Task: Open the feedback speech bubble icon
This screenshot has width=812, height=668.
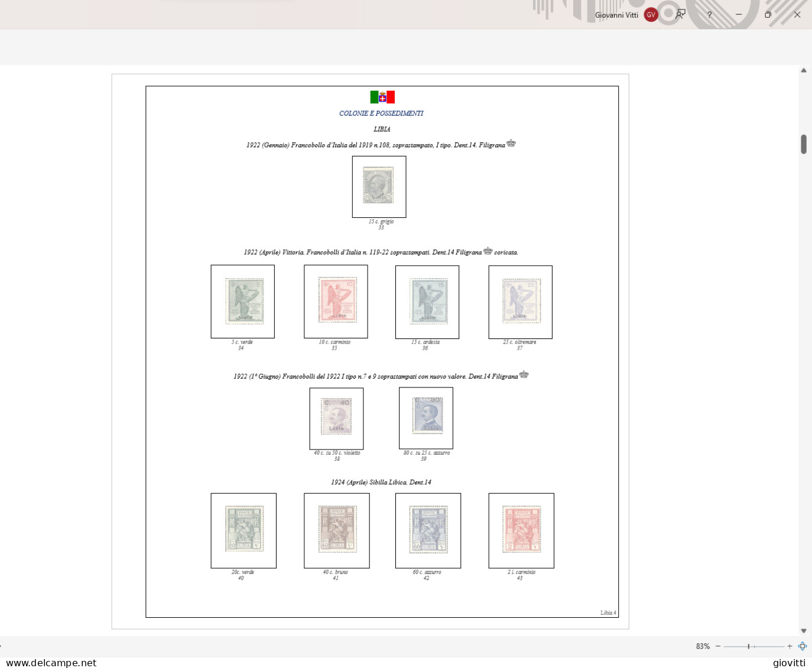Action: (x=681, y=14)
